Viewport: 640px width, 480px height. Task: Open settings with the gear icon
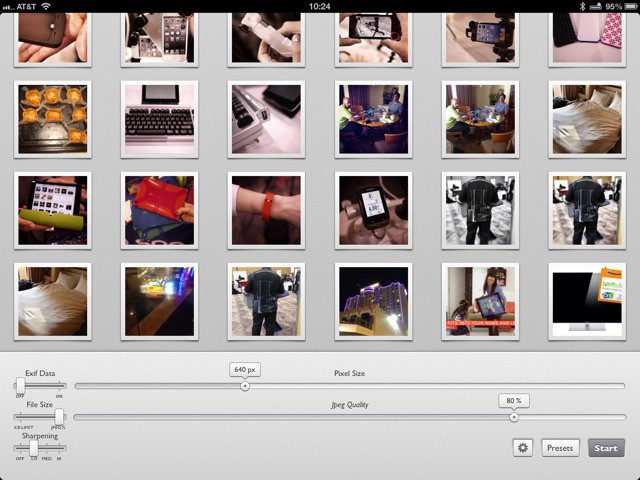522,448
